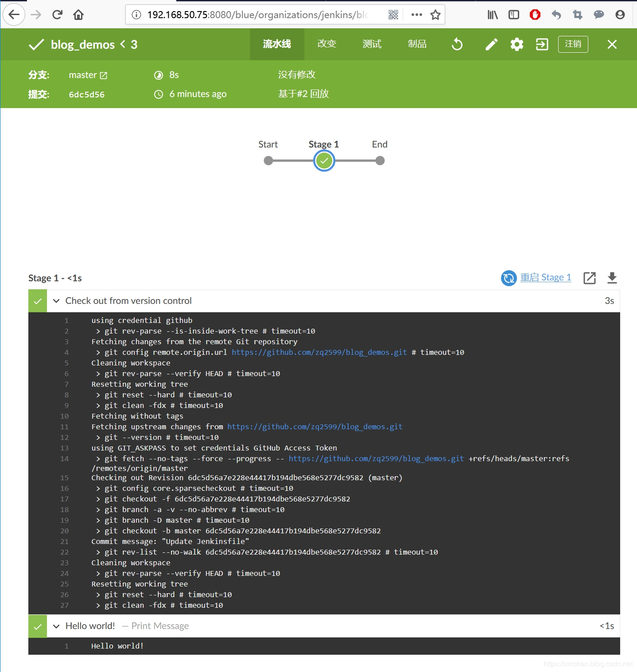Click log line 'Fetching without tags'
Image resolution: width=637 pixels, height=672 pixels.
137,416
